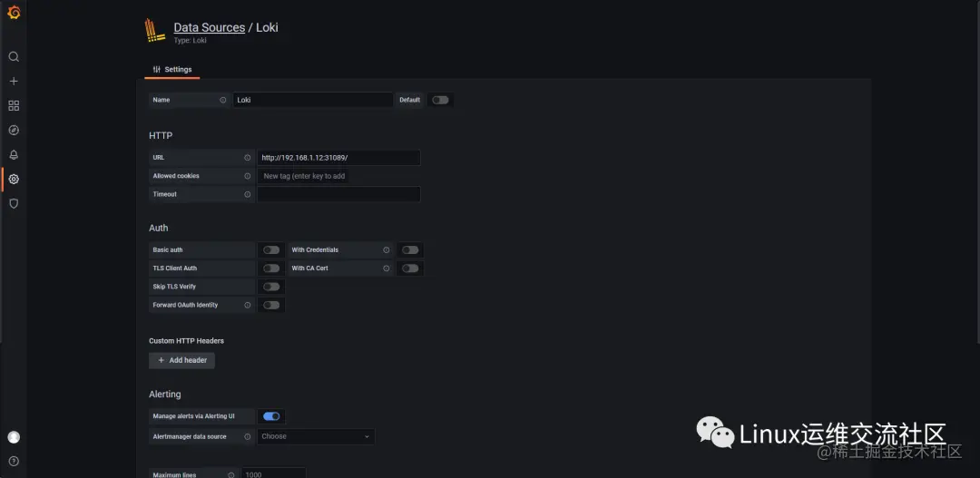Screen dimensions: 980x478
Task: Click info icon next to Maximum lines
Action: (x=231, y=475)
